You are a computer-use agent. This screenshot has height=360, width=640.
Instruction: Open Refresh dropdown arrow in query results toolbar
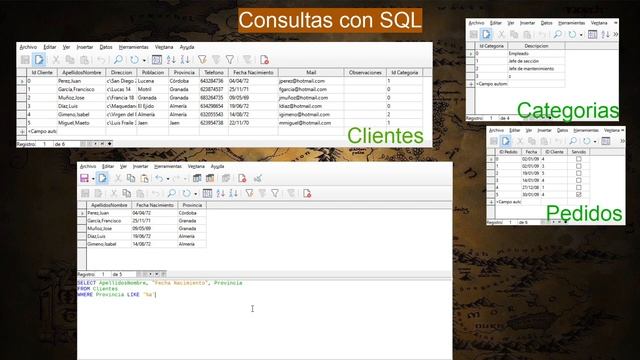pos(196,194)
